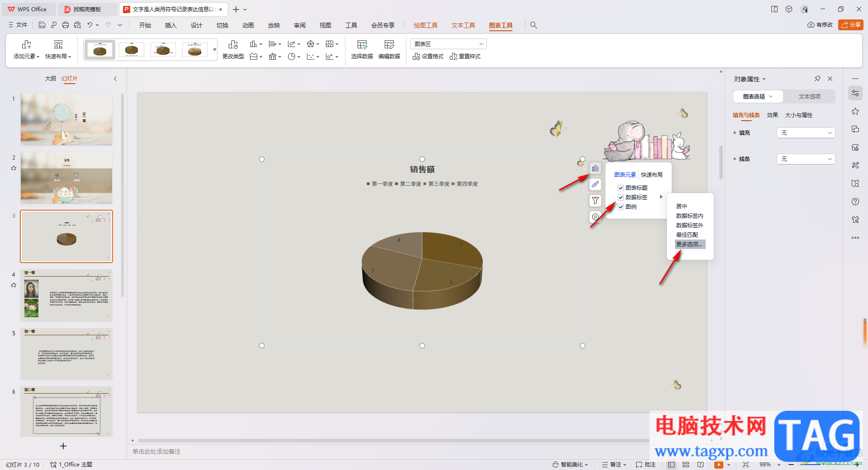This screenshot has width=868, height=470.
Task: Open the slide transition icon in right sidebar
Action: point(855,129)
